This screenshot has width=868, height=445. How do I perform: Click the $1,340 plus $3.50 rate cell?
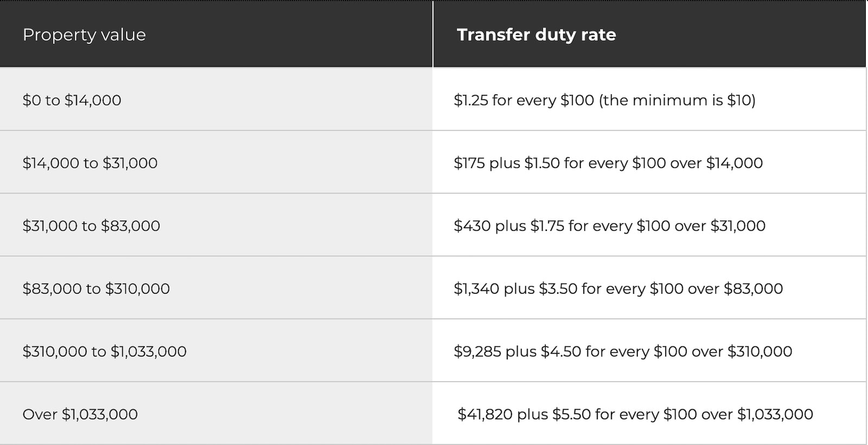click(x=649, y=288)
